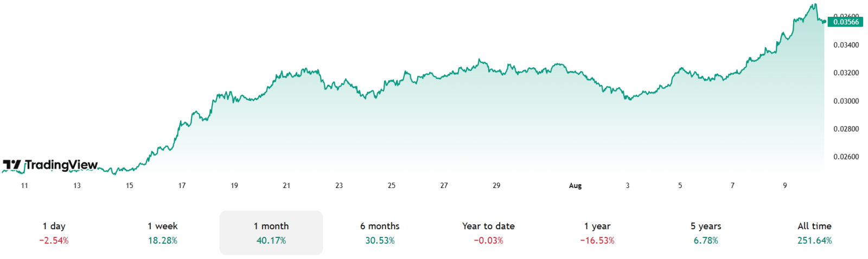Open the All time range
868x259 pixels.
tap(814, 232)
